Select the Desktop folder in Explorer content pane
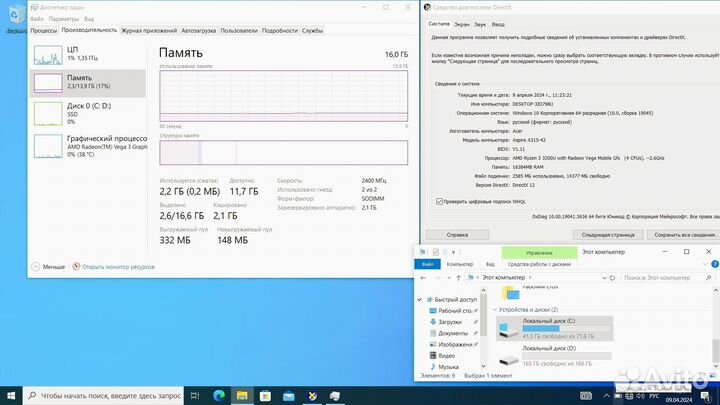720x405 pixels. coord(528,291)
